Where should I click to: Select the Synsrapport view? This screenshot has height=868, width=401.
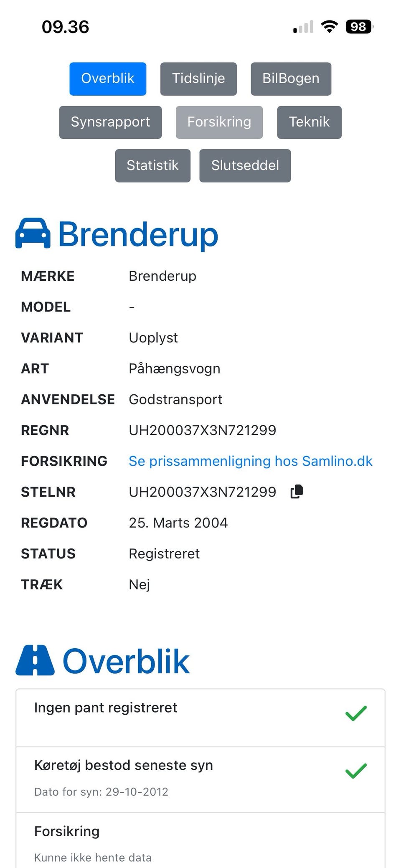tap(110, 122)
